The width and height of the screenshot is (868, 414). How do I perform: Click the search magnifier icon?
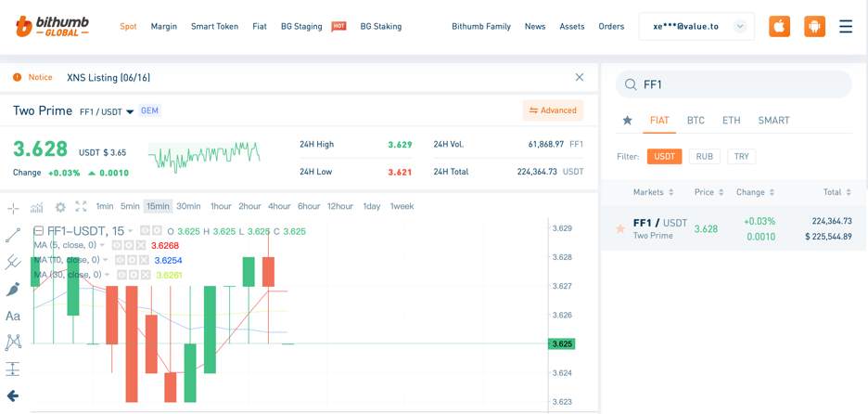(x=630, y=84)
